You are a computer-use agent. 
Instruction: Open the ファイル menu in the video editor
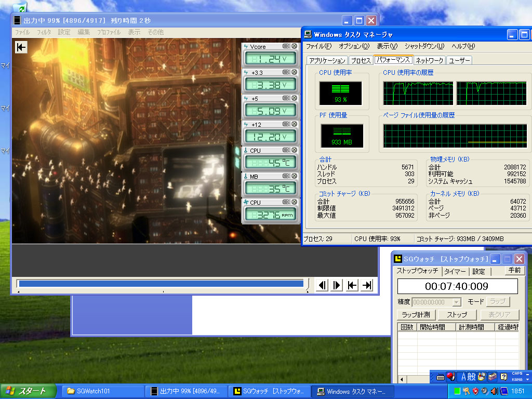pyautogui.click(x=22, y=32)
